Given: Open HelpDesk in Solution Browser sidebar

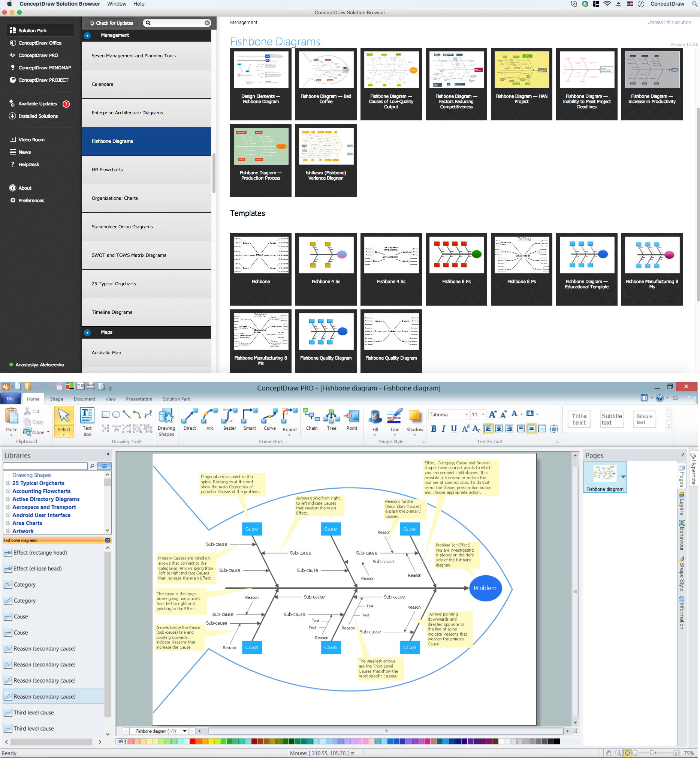Looking at the screenshot, I should pos(25,164).
